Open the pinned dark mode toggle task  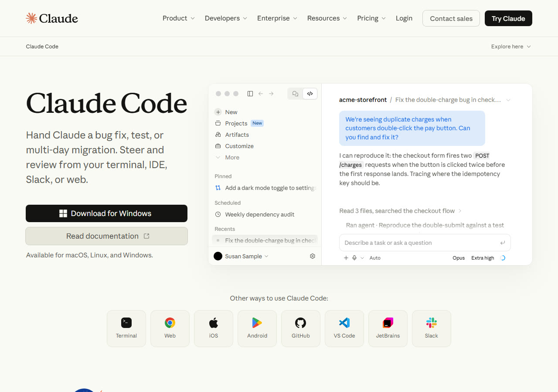(265, 188)
